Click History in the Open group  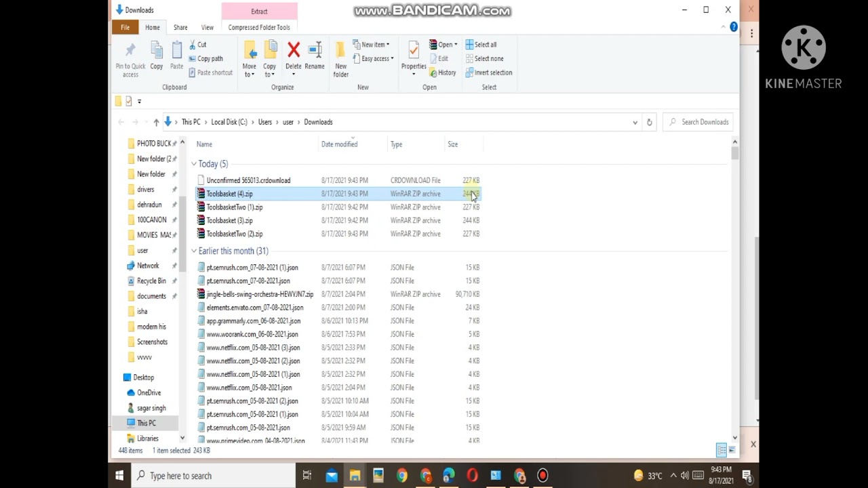pos(442,73)
